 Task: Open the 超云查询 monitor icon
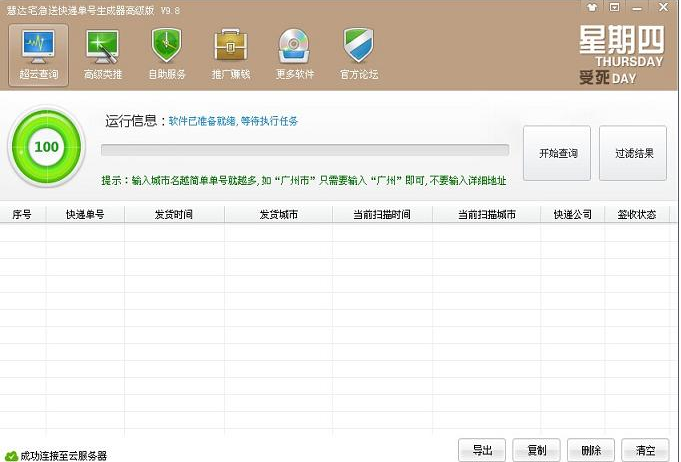pyautogui.click(x=38, y=46)
